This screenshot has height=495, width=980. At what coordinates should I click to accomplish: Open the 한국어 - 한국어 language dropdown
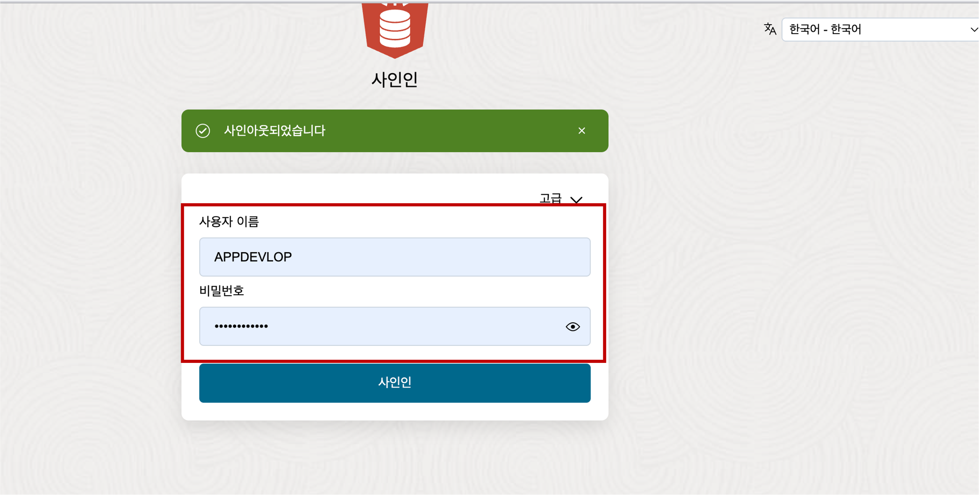pos(880,29)
